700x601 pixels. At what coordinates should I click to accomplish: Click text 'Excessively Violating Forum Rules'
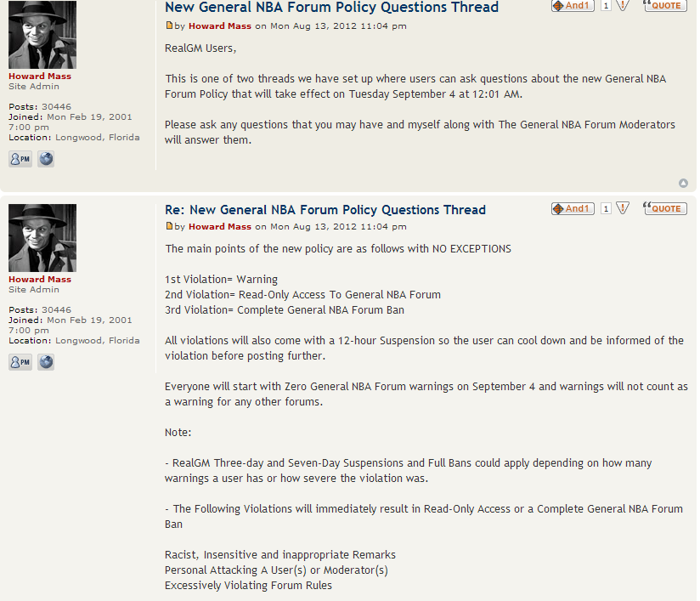pyautogui.click(x=248, y=586)
